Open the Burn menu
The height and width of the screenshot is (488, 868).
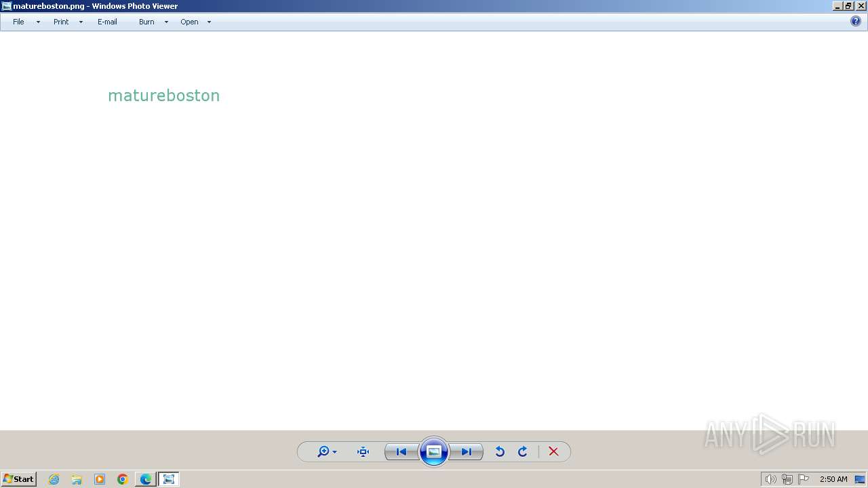[x=146, y=22]
